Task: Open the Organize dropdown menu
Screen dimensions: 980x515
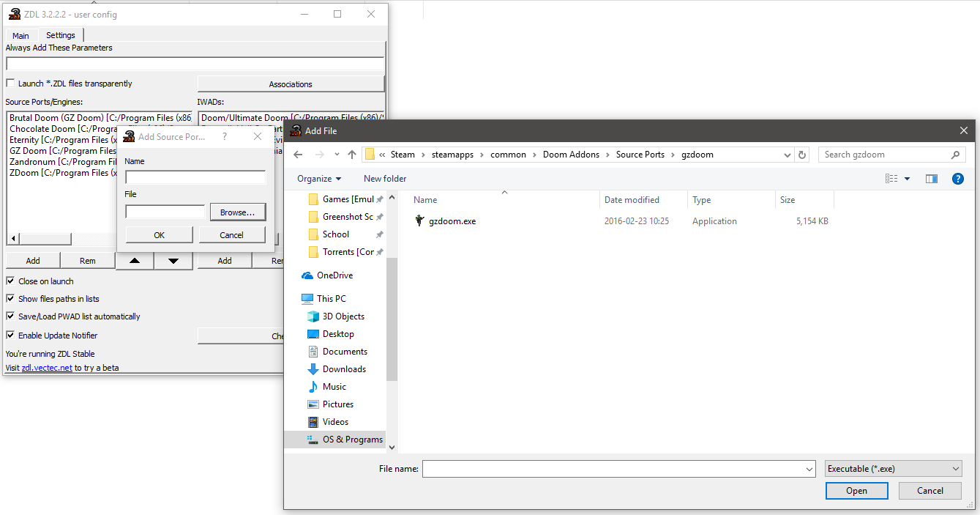Action: [x=319, y=179]
